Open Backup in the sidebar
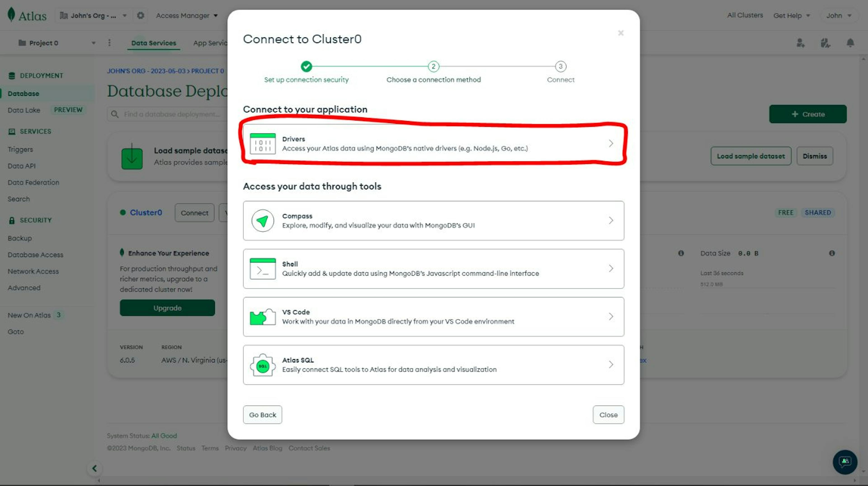Screen dimensions: 868x486 [19, 238]
